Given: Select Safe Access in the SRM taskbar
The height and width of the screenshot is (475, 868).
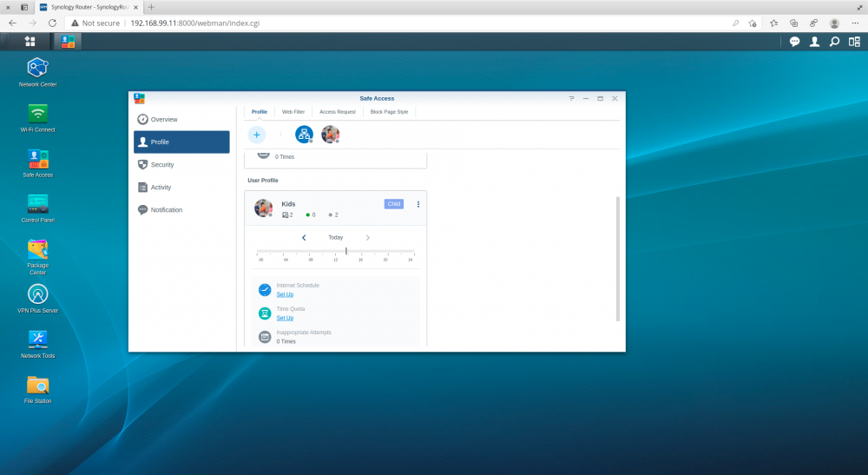Looking at the screenshot, I should (68, 42).
